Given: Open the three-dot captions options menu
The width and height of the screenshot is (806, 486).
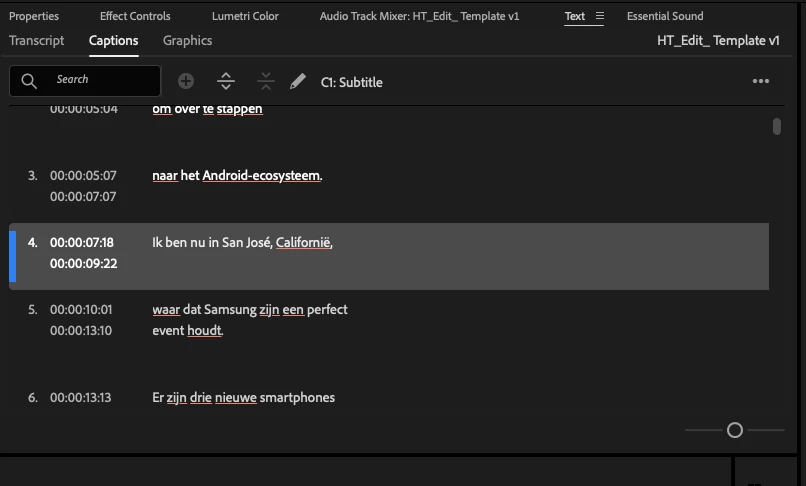Looking at the screenshot, I should (x=761, y=82).
